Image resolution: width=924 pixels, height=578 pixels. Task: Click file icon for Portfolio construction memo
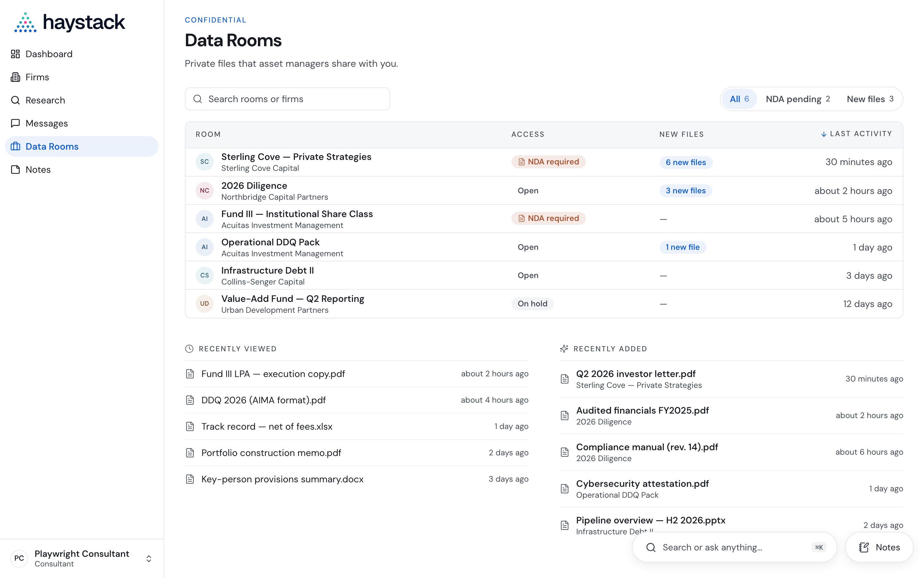pyautogui.click(x=190, y=453)
